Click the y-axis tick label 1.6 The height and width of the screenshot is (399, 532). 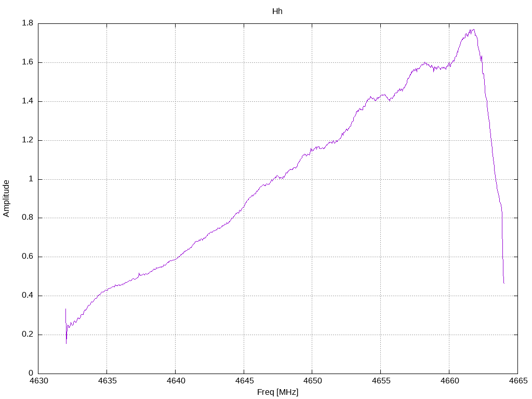click(28, 62)
